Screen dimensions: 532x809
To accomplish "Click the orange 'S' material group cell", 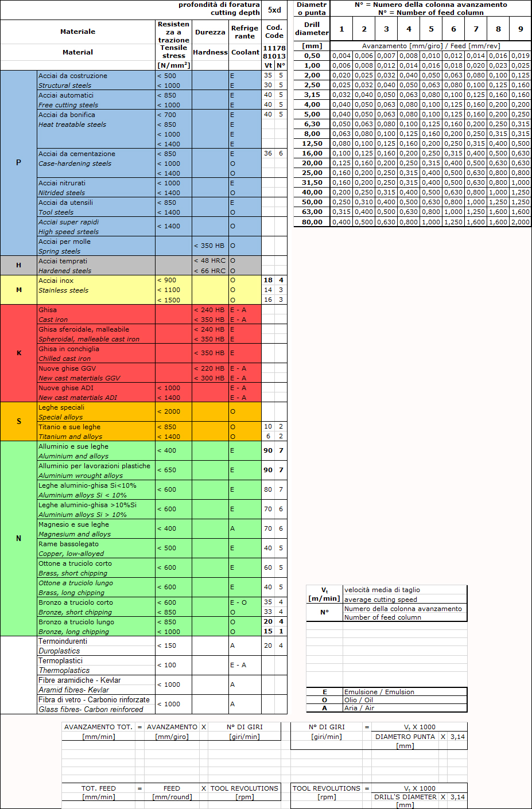I will tap(19, 422).
